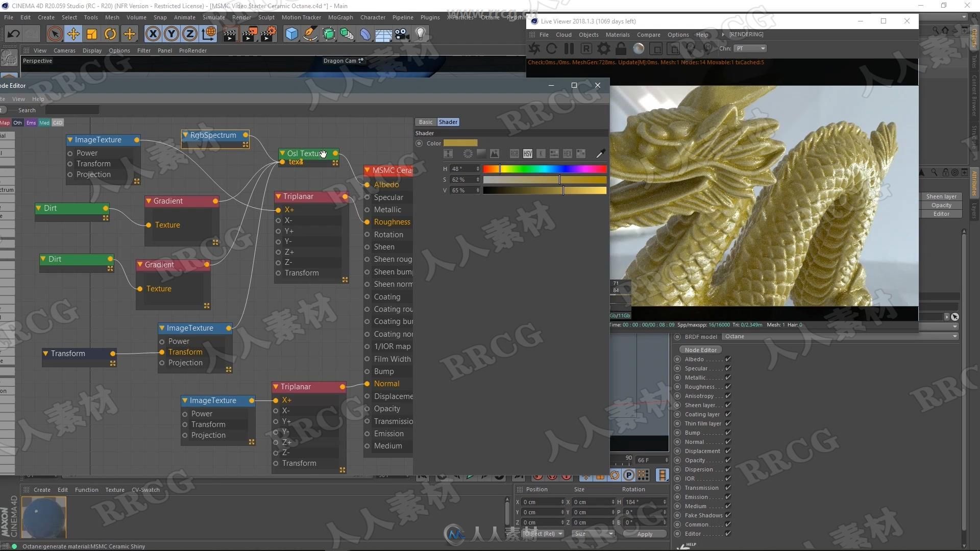Click Apply button in object properties
The width and height of the screenshot is (980, 551).
pyautogui.click(x=645, y=533)
